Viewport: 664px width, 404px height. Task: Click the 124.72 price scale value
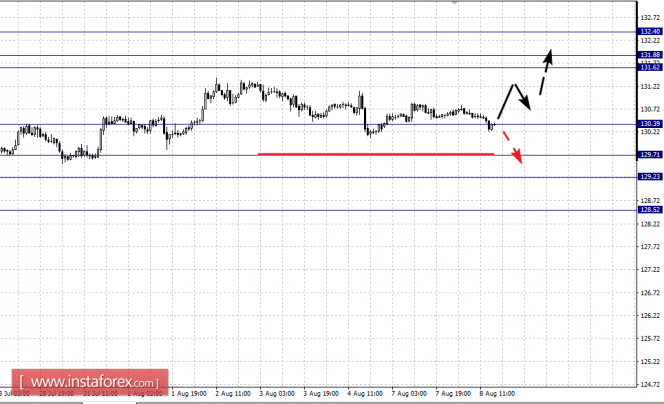649,384
